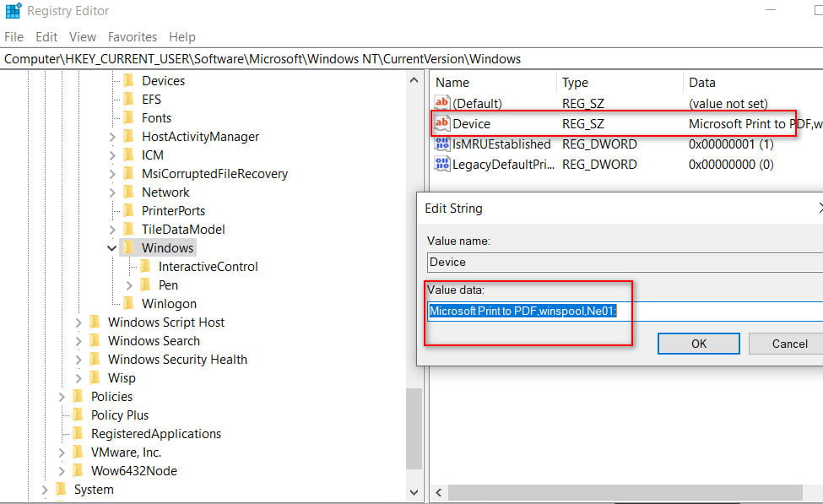This screenshot has height=504, width=823.
Task: Click the (Default) string value icon
Action: click(442, 103)
